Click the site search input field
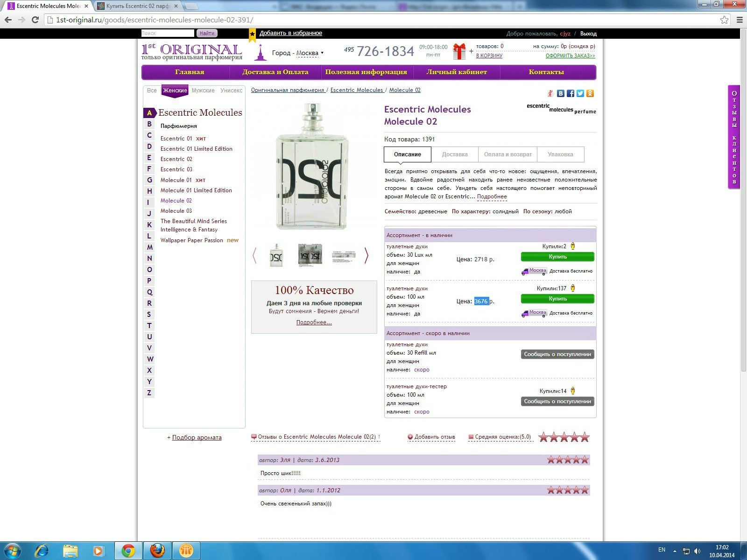 click(167, 33)
